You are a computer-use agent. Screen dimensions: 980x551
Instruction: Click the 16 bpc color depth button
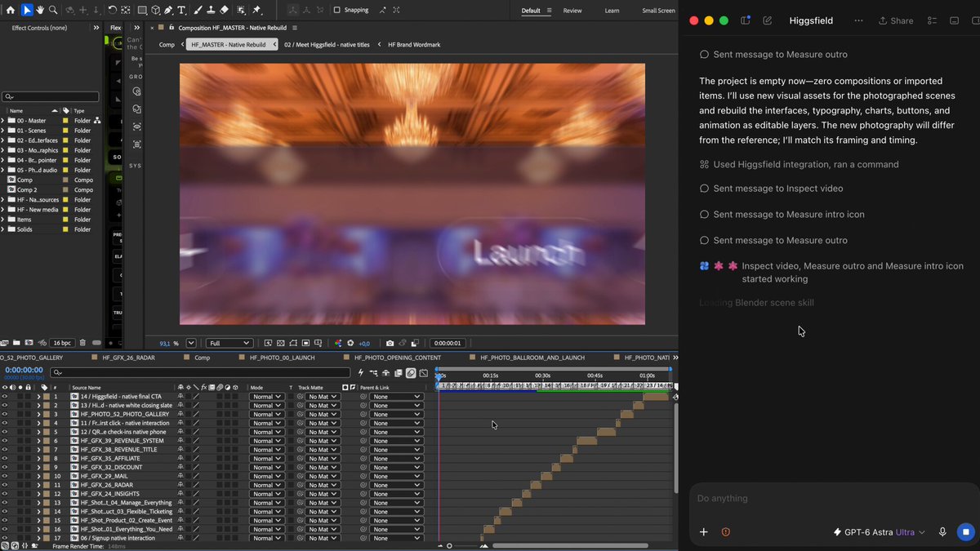[61, 344]
